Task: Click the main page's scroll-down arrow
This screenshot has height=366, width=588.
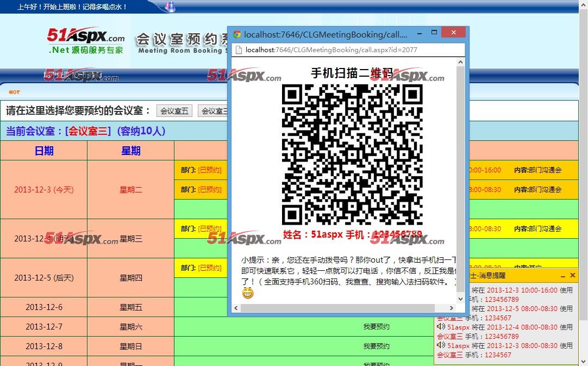Action: 584,362
